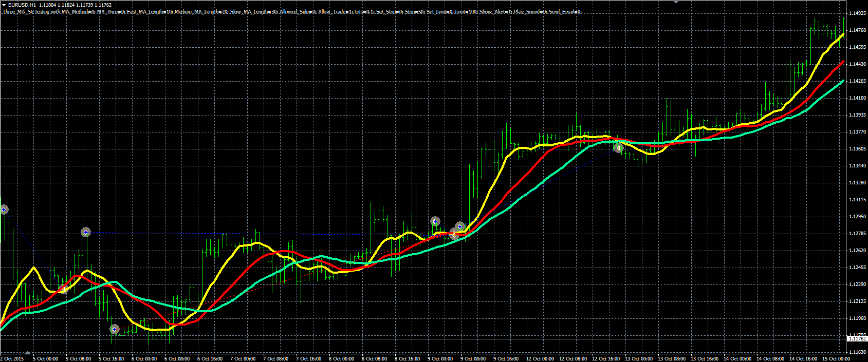The image size is (868, 362).
Task: Select blue entry arrow below 5 Oct 16:00 bars
Action: (115, 329)
